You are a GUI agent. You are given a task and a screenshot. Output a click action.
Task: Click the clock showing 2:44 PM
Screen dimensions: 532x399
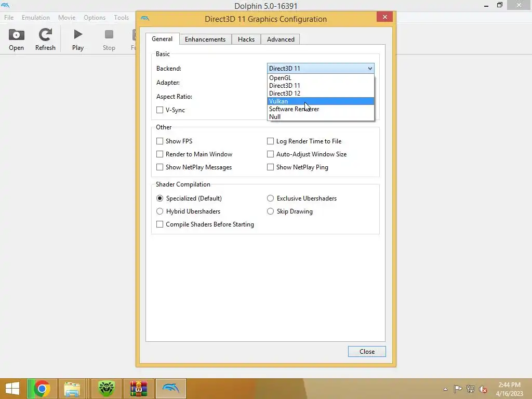[509, 385]
